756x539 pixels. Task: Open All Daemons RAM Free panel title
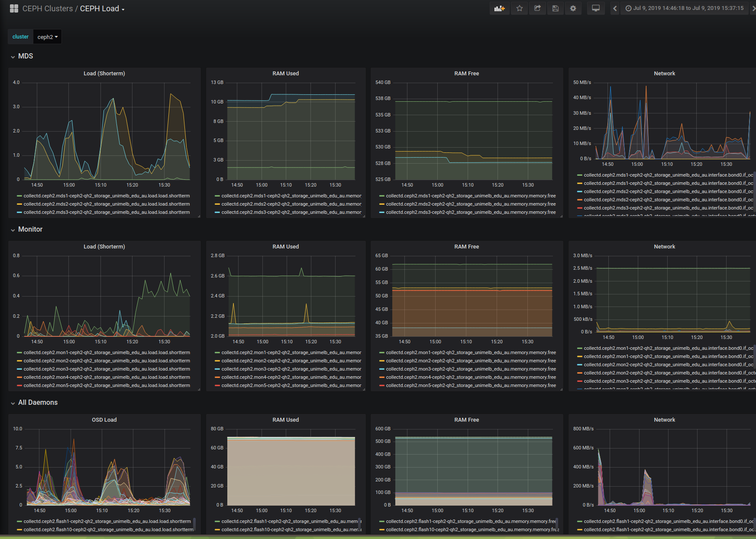pos(467,420)
